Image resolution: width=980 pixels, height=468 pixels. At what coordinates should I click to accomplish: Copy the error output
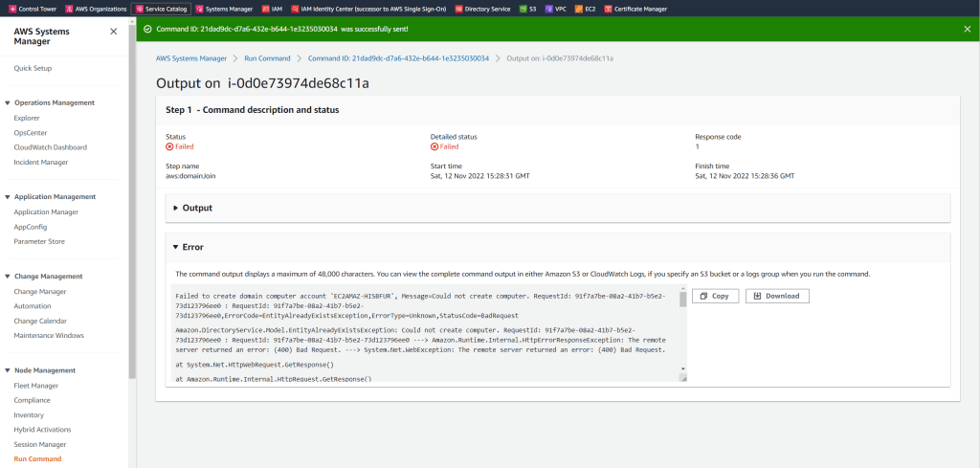(715, 296)
